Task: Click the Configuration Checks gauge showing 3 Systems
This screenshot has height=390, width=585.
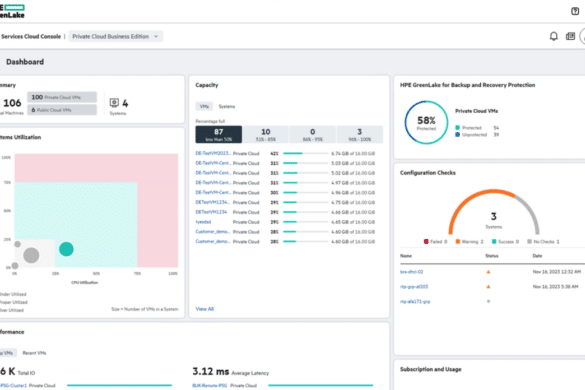Action: [494, 212]
